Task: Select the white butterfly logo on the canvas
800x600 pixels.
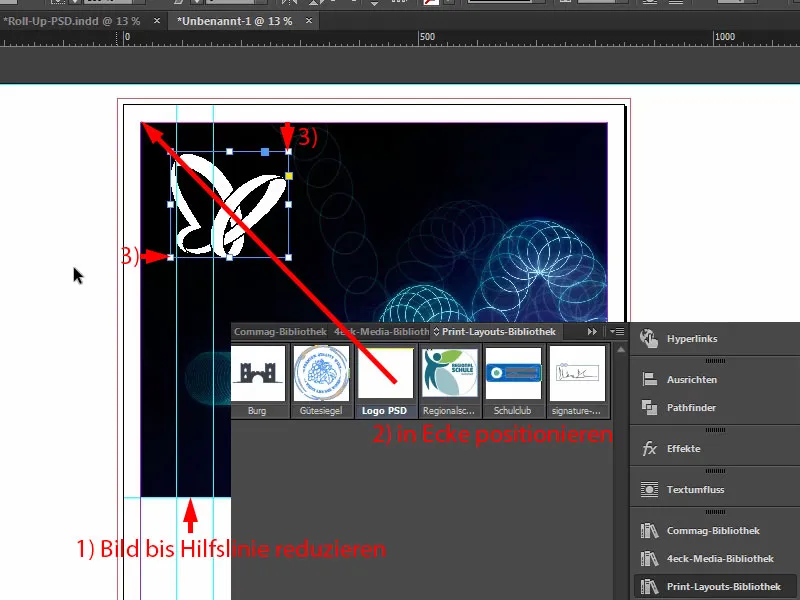Action: coord(228,205)
